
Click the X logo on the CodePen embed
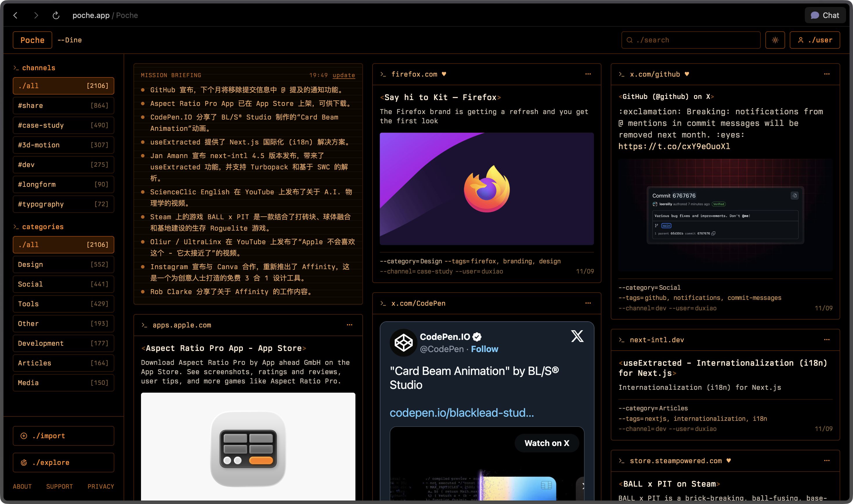[x=577, y=336]
